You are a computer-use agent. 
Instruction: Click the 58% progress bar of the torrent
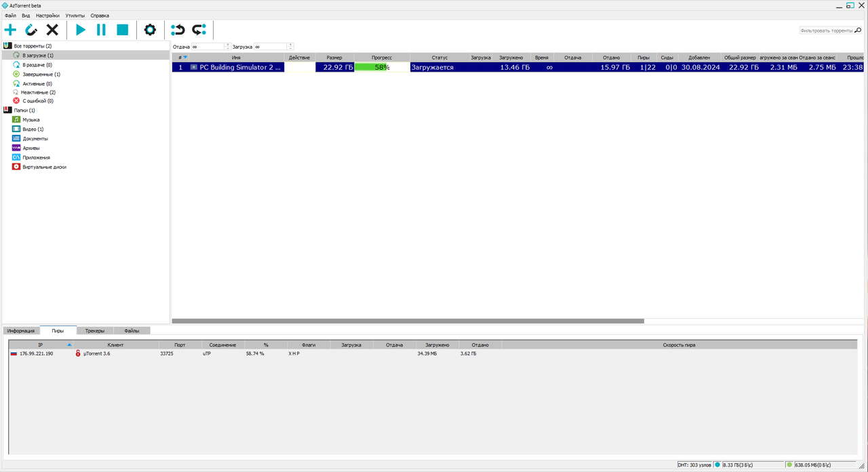(x=382, y=67)
